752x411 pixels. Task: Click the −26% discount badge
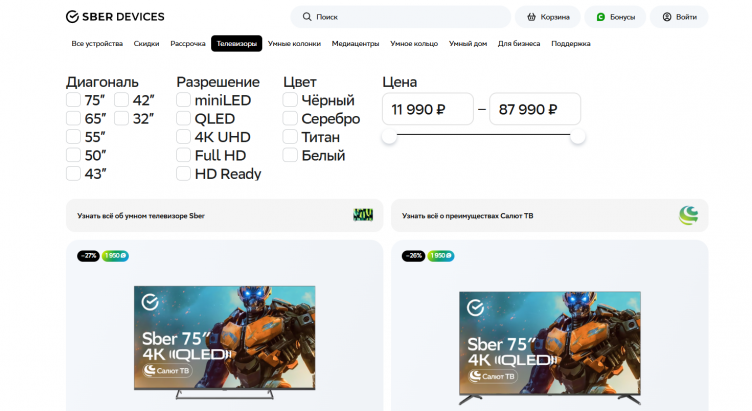click(x=413, y=256)
